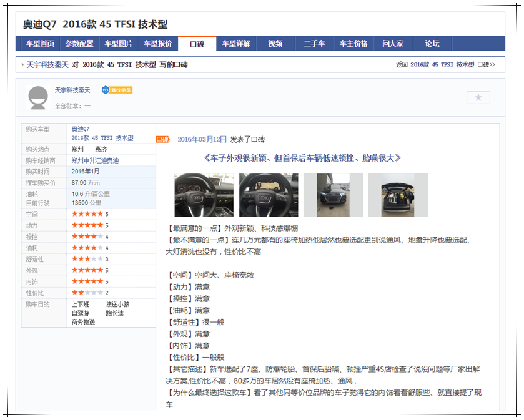Open the 奥迪Q7 purchased model link
This screenshot has width=524, height=420.
point(81,129)
